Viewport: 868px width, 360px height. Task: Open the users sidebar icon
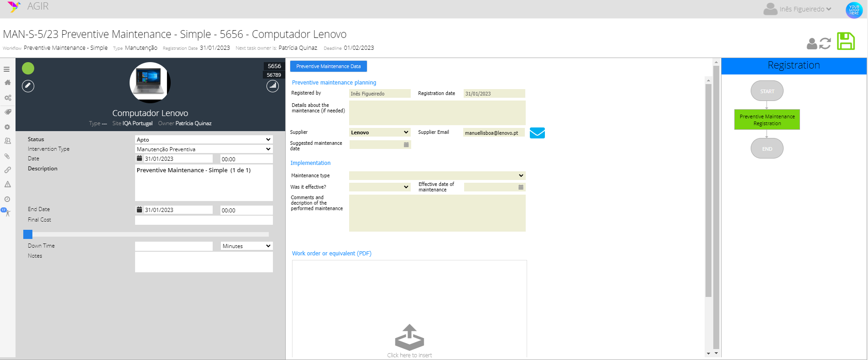(7, 141)
